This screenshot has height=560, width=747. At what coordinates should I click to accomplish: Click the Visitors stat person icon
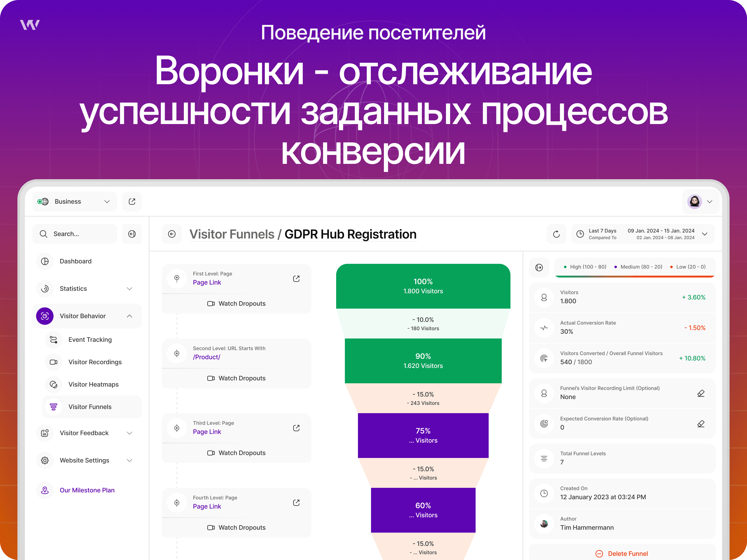point(544,297)
